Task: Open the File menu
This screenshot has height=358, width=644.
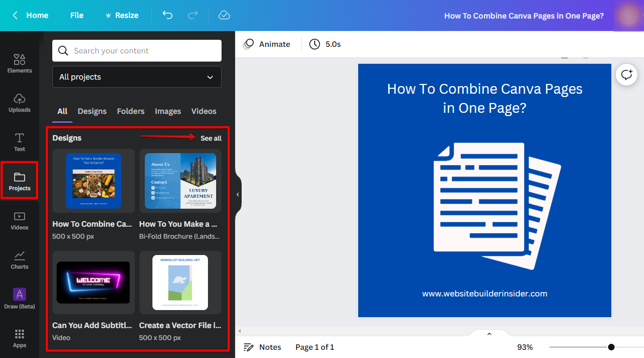Action: 77,15
